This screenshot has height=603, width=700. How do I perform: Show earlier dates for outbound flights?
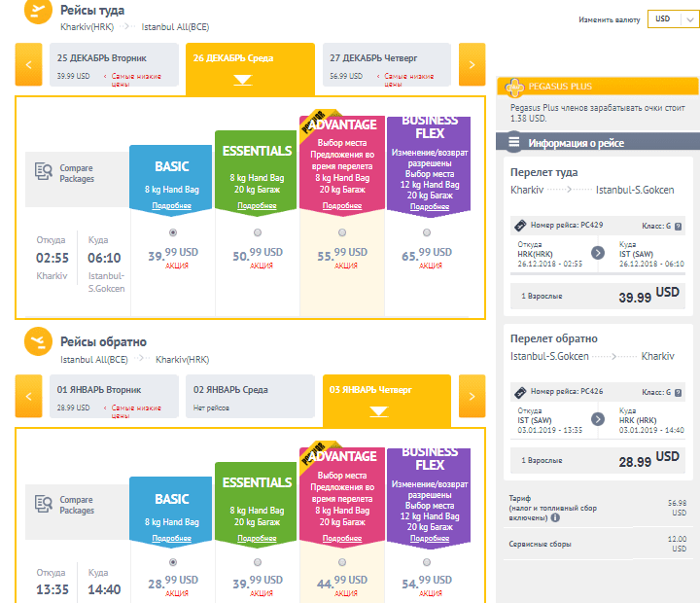[29, 65]
